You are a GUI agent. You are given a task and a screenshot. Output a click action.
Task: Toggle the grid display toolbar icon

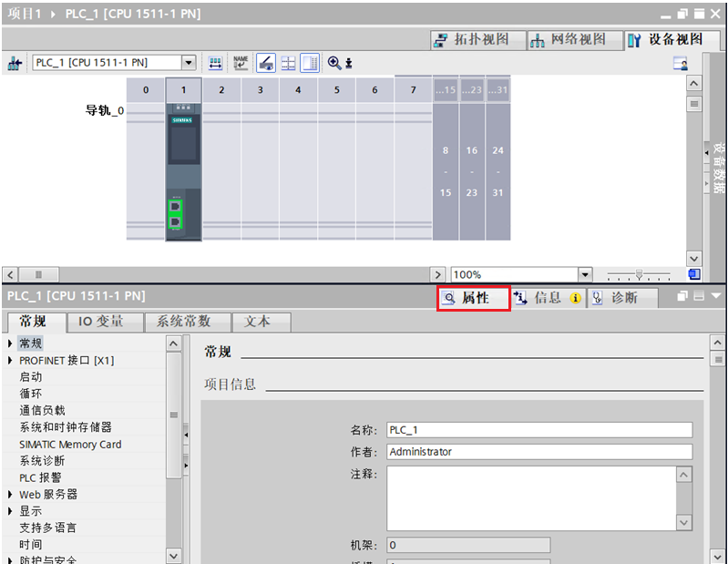[x=288, y=63]
